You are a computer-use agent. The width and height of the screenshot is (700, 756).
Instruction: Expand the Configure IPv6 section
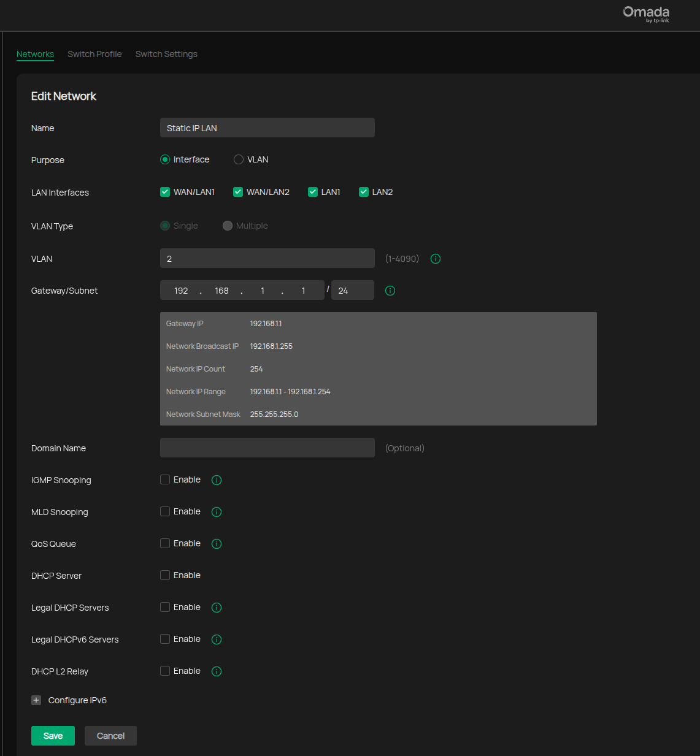36,700
